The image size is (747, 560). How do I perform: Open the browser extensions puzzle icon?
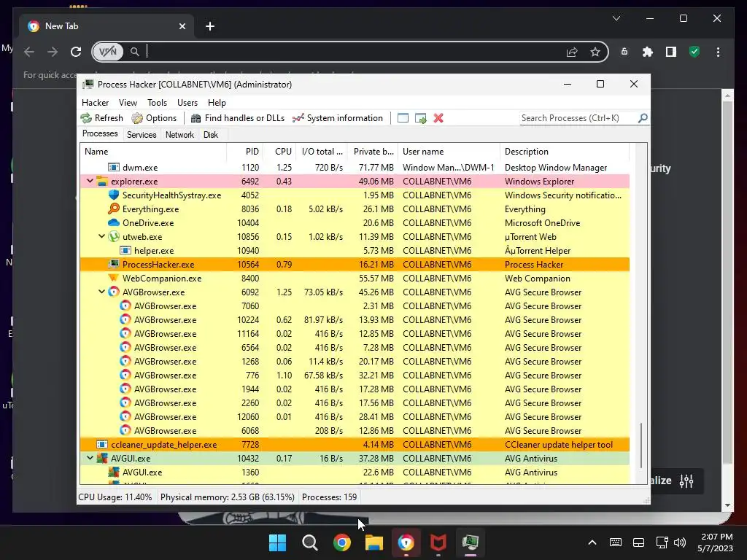648,52
